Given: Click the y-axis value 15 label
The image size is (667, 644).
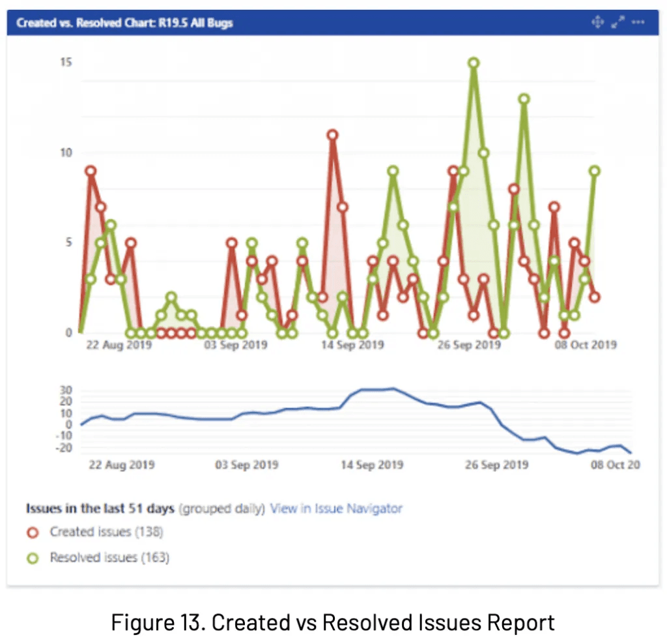Looking at the screenshot, I should [66, 63].
